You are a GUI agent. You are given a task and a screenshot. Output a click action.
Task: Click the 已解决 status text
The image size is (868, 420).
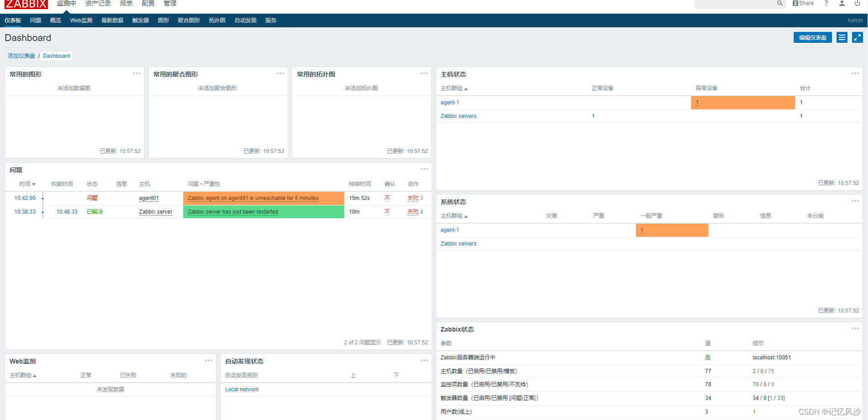95,212
